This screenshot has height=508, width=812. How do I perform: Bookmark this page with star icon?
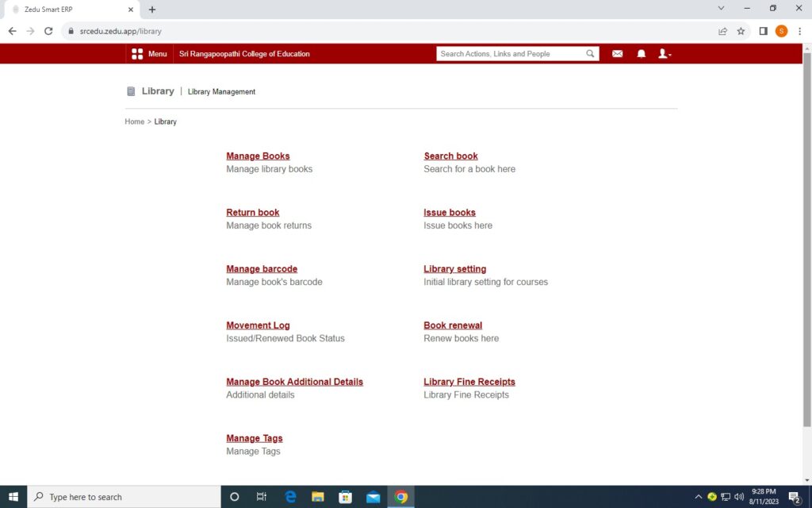coord(741,31)
